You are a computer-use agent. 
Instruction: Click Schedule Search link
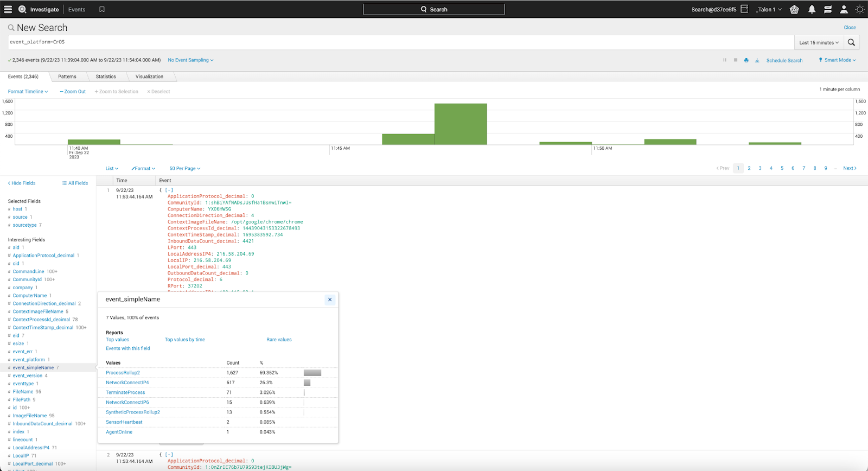(784, 61)
